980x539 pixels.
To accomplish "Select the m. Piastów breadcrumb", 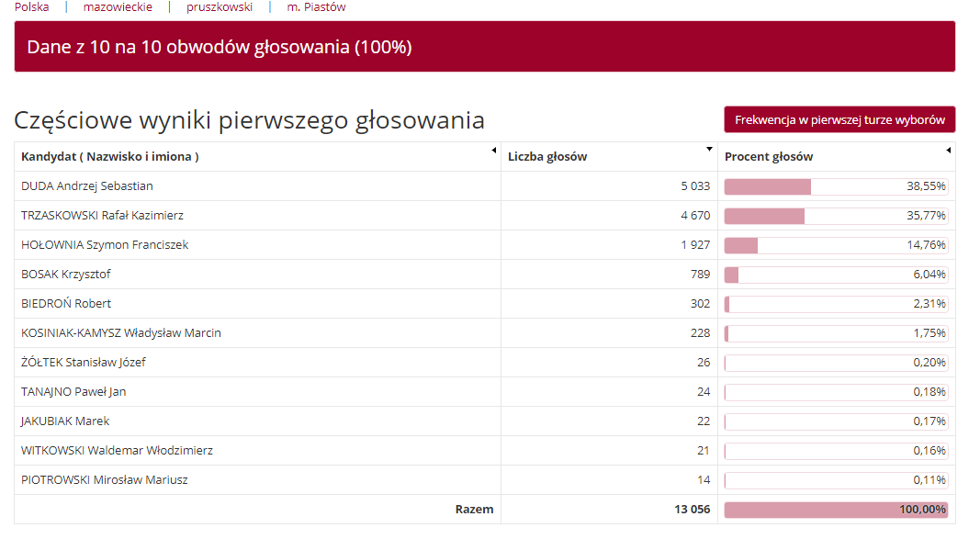I will 316,6.
